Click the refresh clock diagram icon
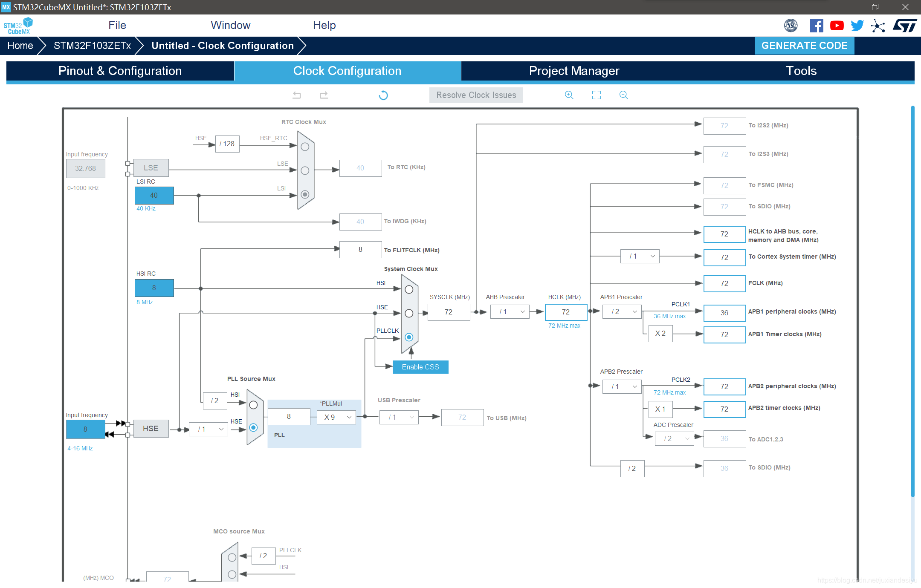Image resolution: width=921 pixels, height=588 pixels. (383, 95)
